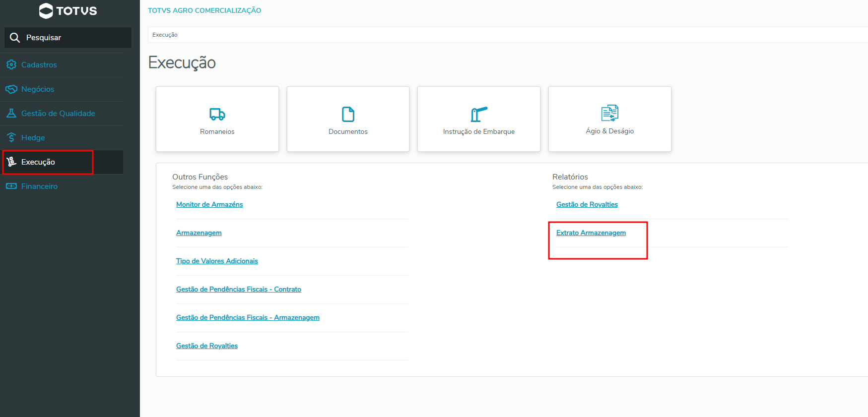Screen dimensions: 868x417
Task: Click the search magnifier icon
Action: point(15,38)
